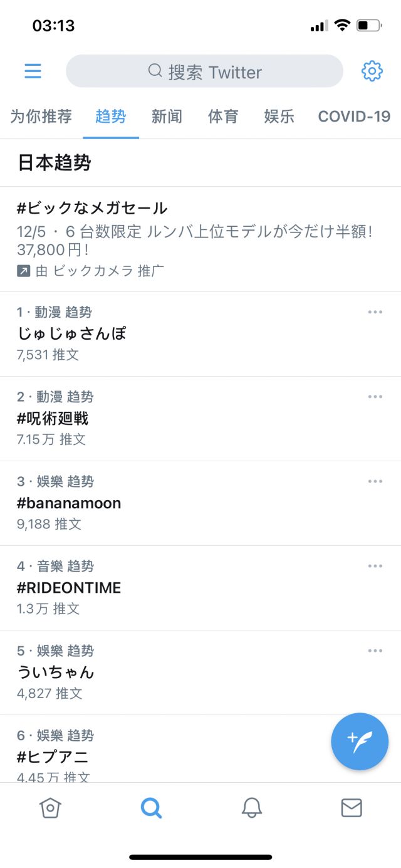Expand options for じゅじゅさんぽ trend

click(x=375, y=312)
